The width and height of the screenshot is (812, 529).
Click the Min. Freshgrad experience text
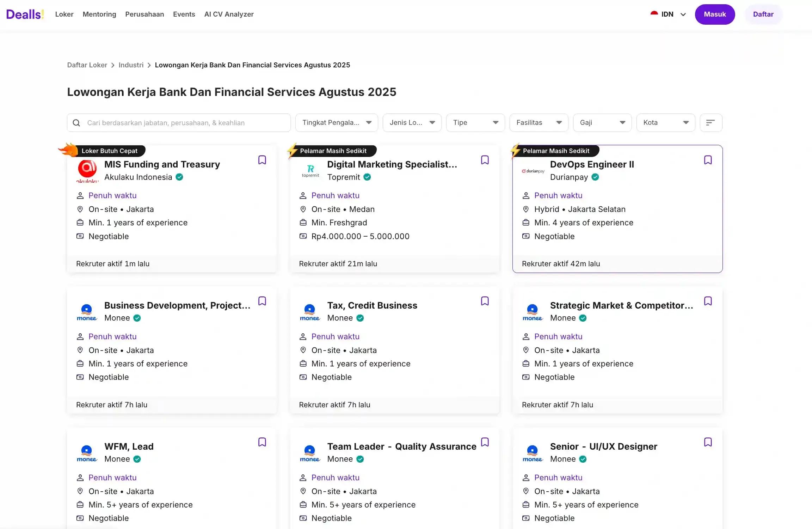[x=339, y=223]
